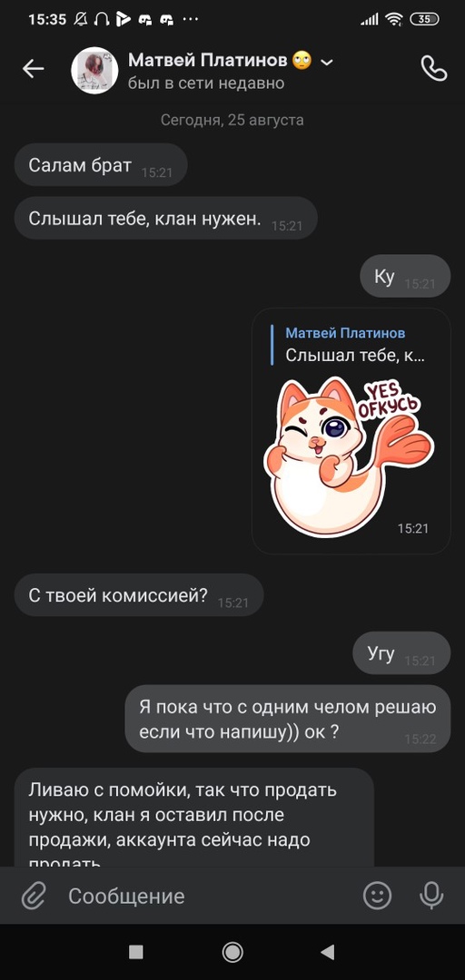The image size is (465, 980).
Task: Open the quoted reply from Матвей Платинов
Action: coord(351,345)
